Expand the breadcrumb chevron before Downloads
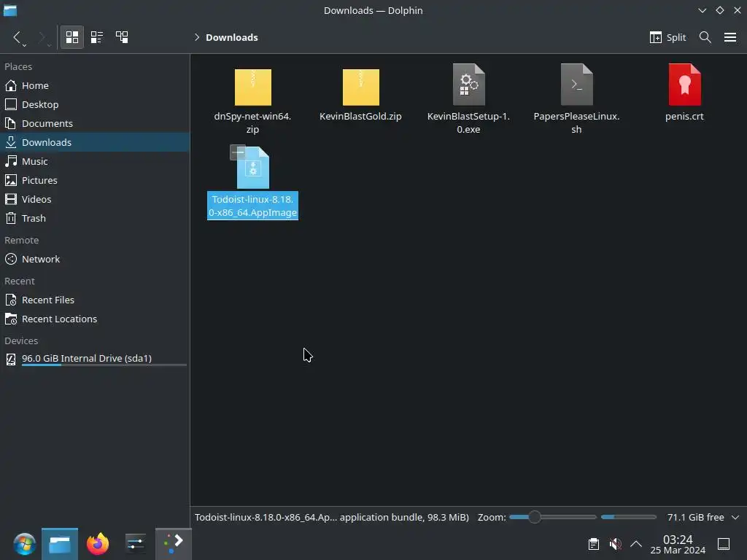The height and width of the screenshot is (560, 747). pos(197,37)
